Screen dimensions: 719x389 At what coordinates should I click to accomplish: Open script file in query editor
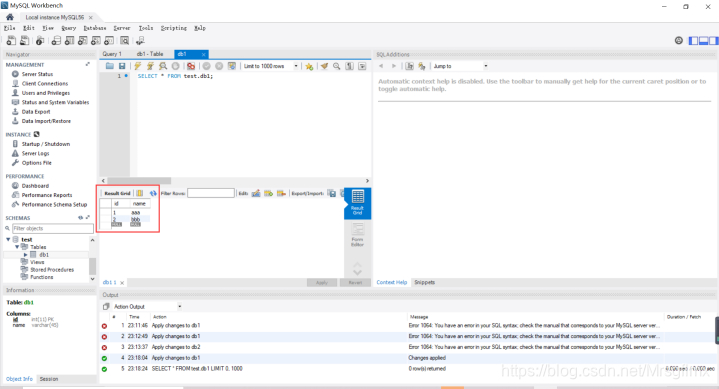click(x=110, y=66)
